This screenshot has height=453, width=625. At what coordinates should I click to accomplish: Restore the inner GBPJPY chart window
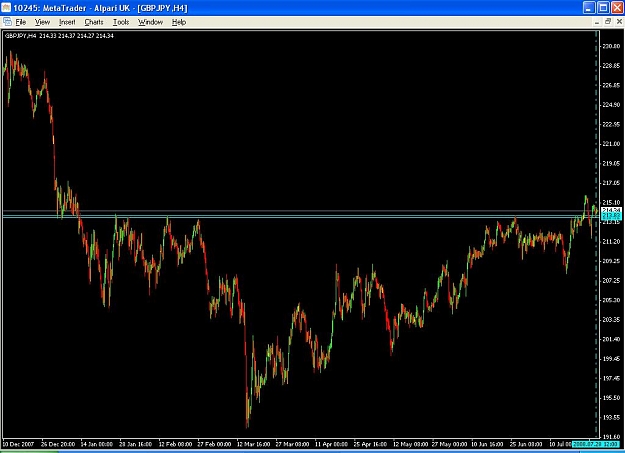(x=608, y=22)
